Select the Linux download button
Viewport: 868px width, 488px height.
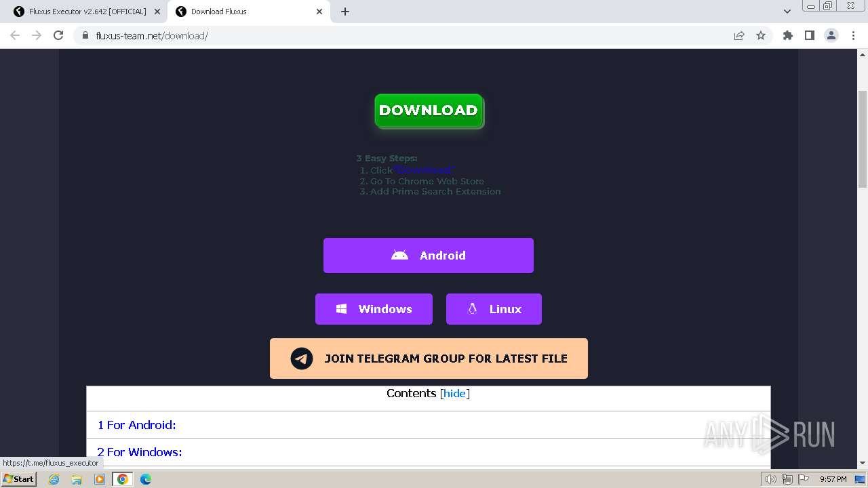coord(494,309)
